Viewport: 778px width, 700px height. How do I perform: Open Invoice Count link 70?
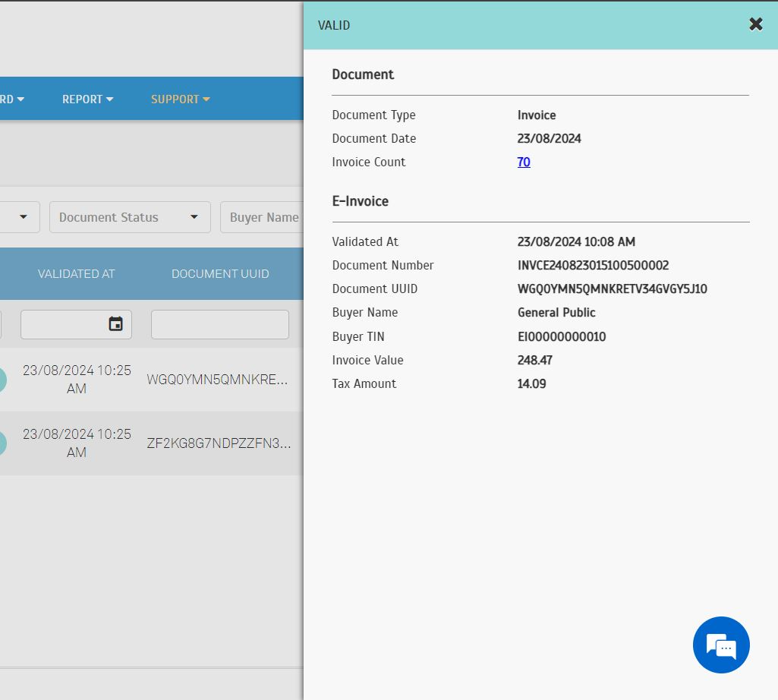524,162
